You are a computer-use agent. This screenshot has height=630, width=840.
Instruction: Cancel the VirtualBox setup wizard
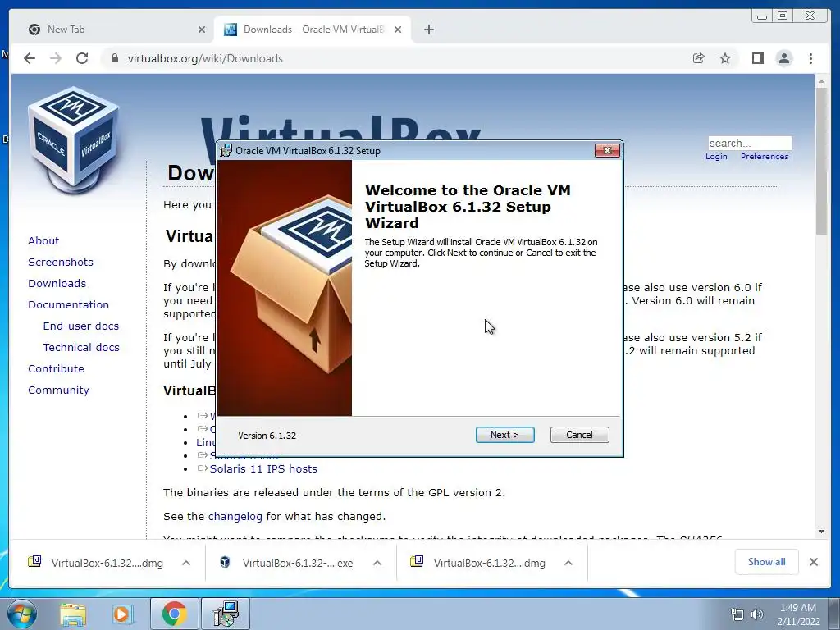(x=580, y=435)
